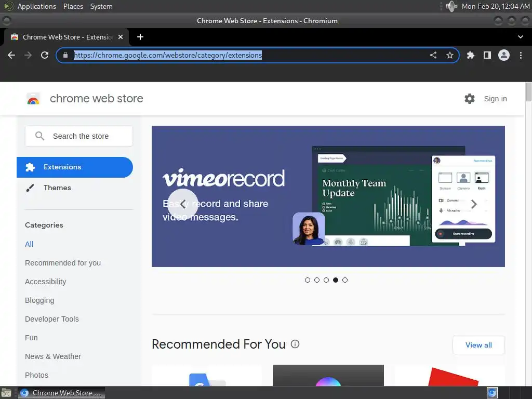Click the Sign in link
This screenshot has height=399, width=532.
click(495, 99)
